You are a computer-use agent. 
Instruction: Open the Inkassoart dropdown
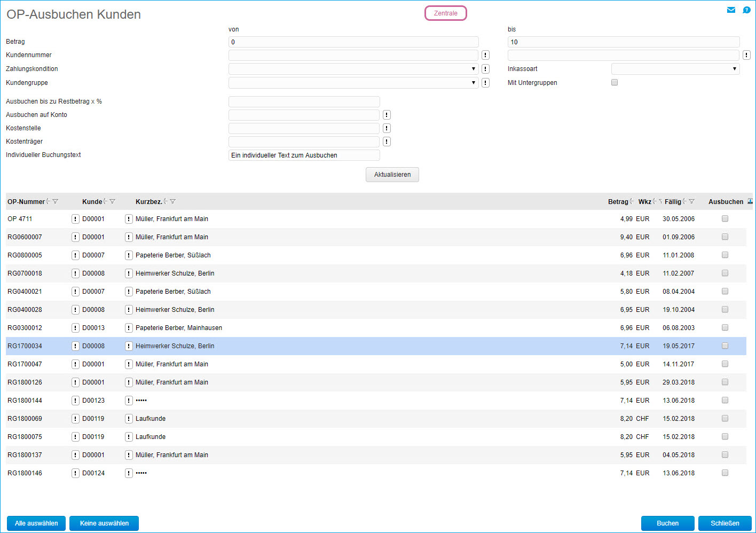tap(675, 69)
